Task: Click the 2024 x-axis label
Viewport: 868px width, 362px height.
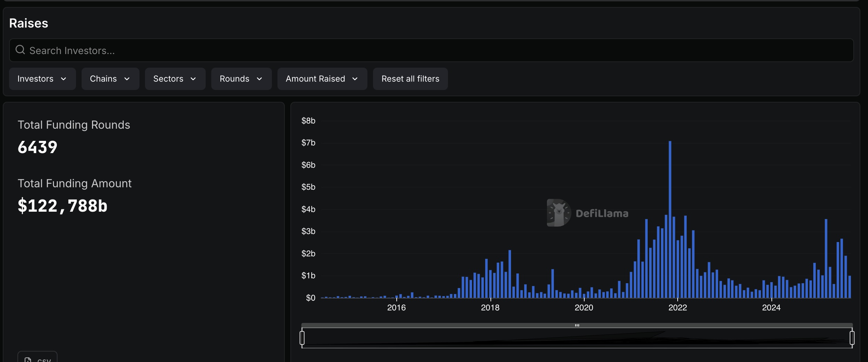Action: [771, 308]
